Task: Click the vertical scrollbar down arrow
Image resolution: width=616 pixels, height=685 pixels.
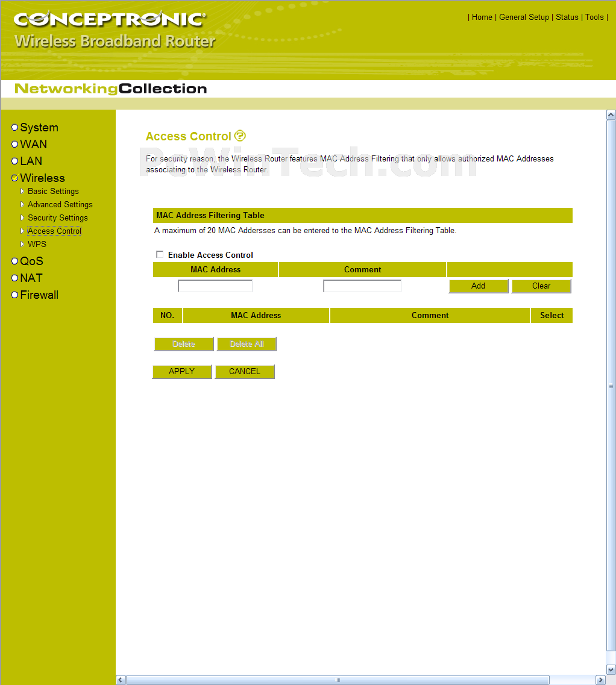Action: [611, 670]
